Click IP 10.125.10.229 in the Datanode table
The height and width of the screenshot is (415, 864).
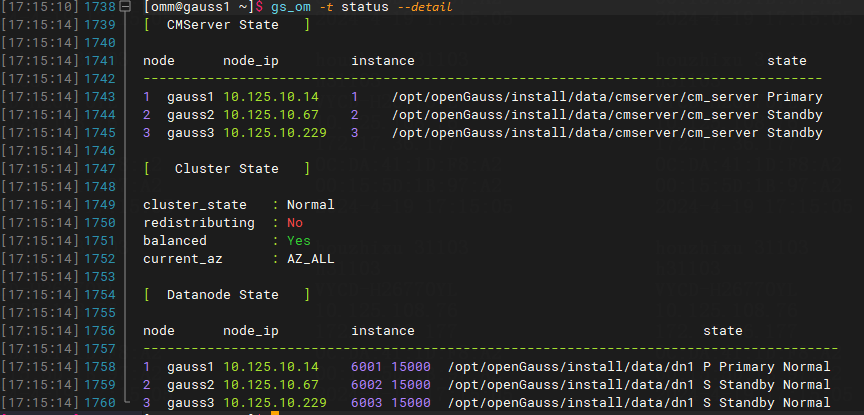tap(274, 403)
